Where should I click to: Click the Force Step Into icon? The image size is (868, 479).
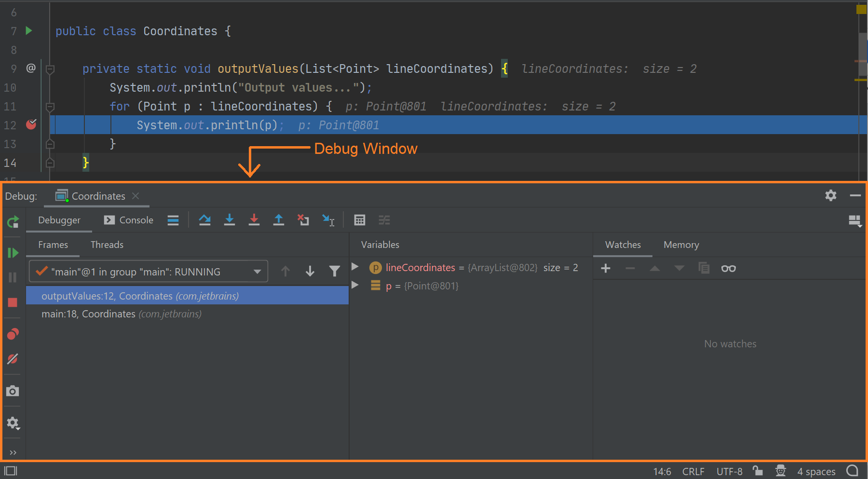(x=254, y=220)
